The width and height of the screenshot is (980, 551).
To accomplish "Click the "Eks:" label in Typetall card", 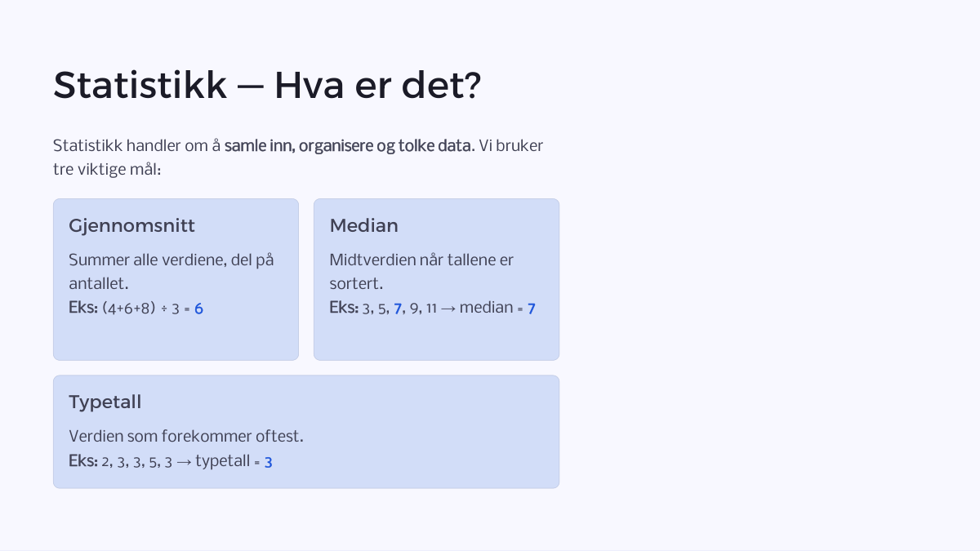I will 83,461.
